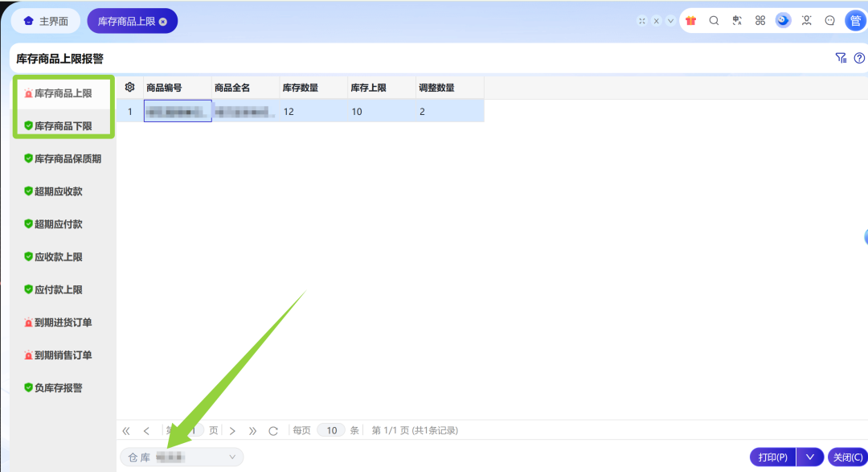868x472 pixels.
Task: Go to last page double-arrow
Action: tap(252, 431)
